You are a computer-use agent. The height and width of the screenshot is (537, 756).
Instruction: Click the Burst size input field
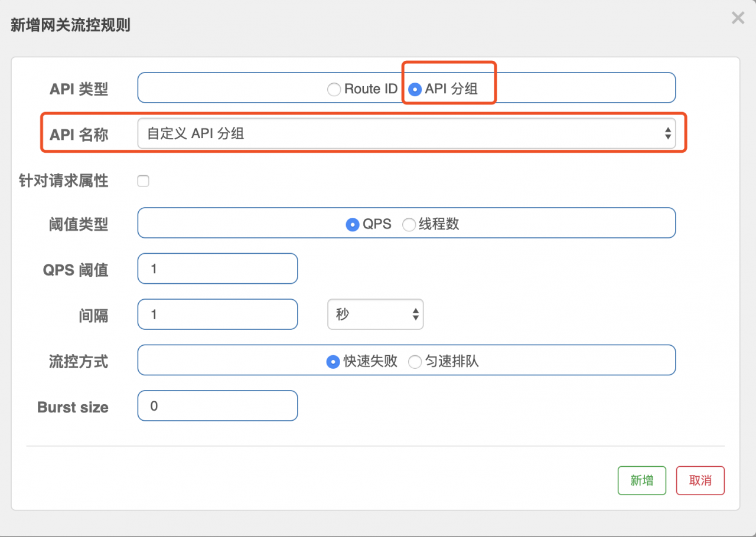coord(217,406)
